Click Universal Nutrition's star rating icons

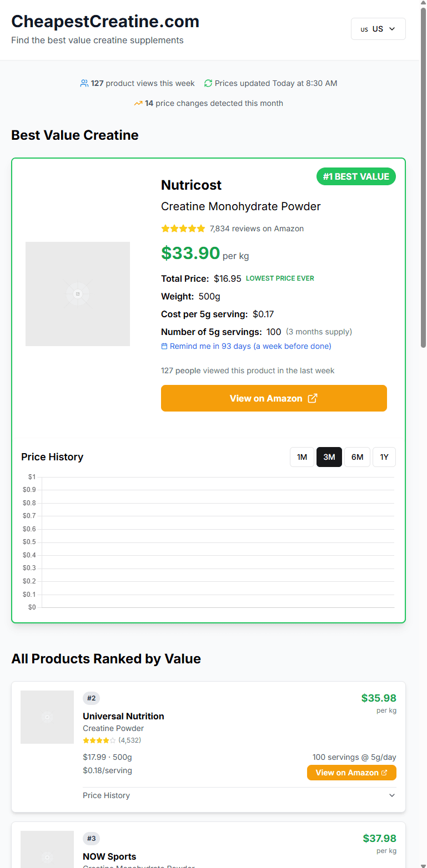[x=99, y=740]
